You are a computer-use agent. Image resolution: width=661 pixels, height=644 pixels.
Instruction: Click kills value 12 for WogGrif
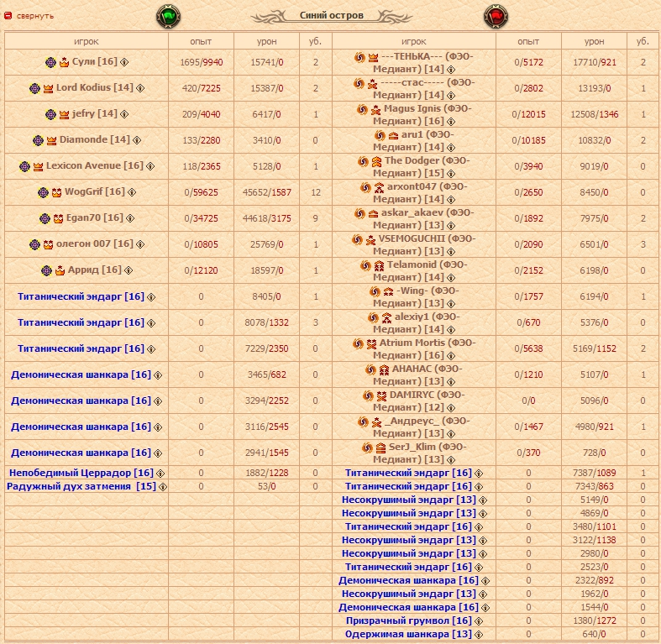316,192
